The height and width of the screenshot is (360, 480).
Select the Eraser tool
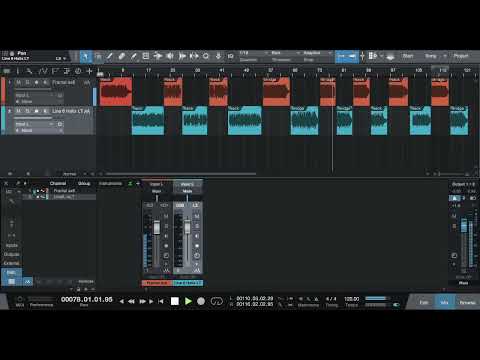(122, 56)
